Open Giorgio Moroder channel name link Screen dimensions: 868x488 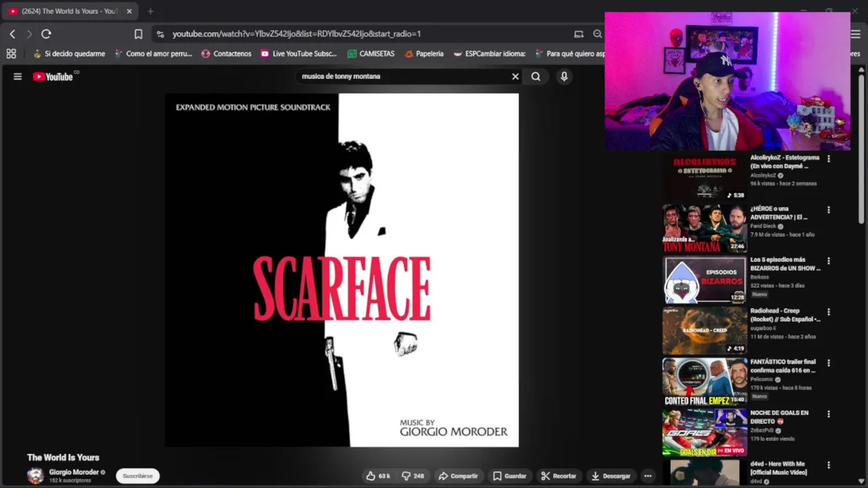(74, 472)
